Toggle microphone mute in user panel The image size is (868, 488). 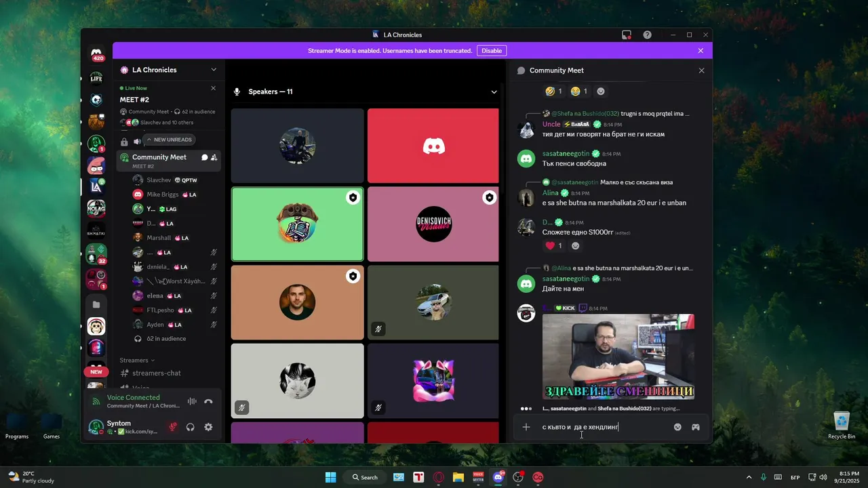pos(173,427)
